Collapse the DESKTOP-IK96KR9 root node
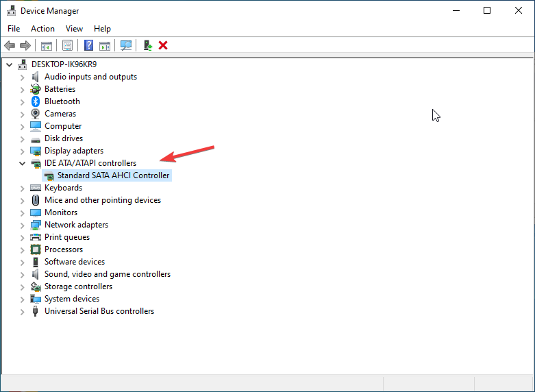The height and width of the screenshot is (392, 535). pyautogui.click(x=10, y=64)
